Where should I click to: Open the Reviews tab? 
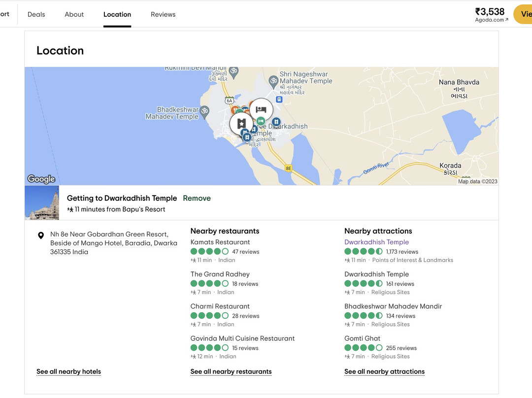coord(163,14)
